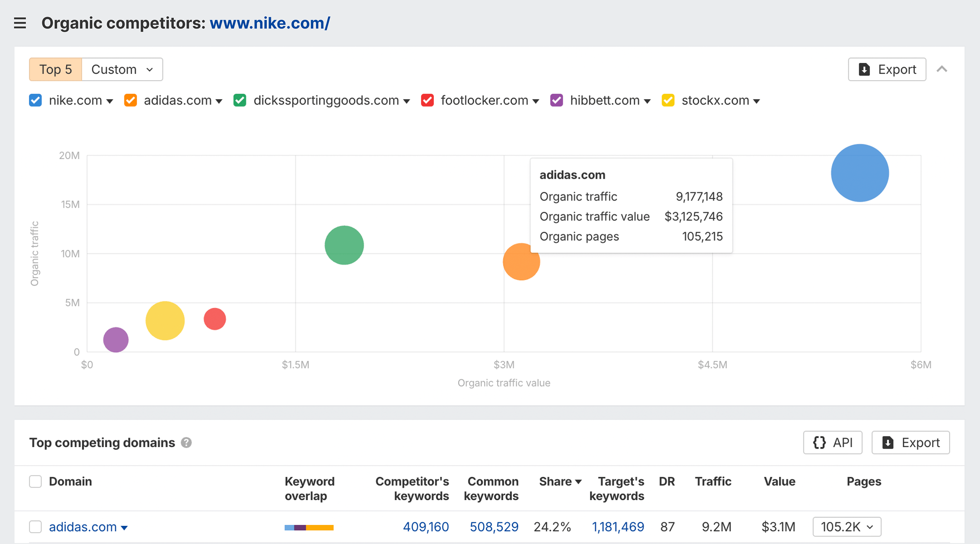Click the red footlocker.com bubble
The height and width of the screenshot is (544, 980).
(x=215, y=319)
